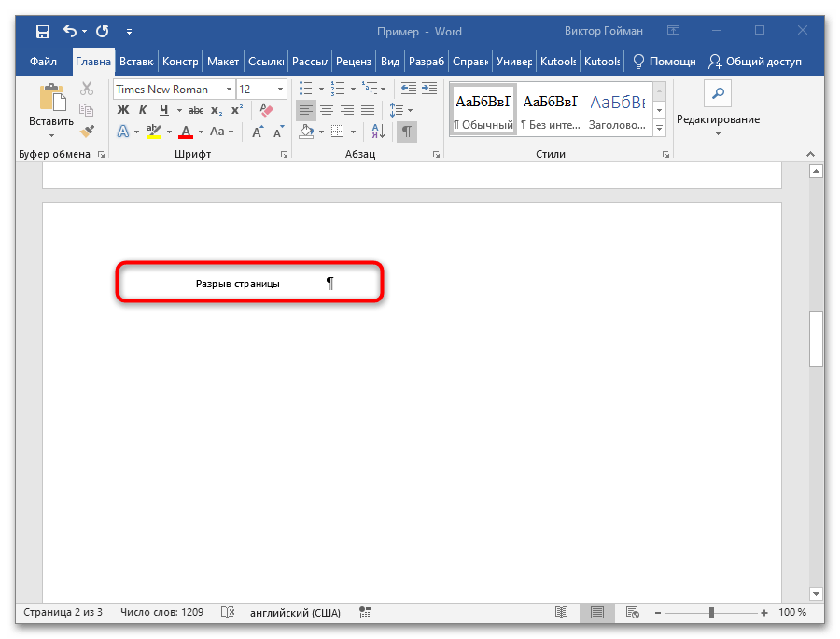840x639 pixels.
Task: Redo the last action
Action: [x=103, y=31]
